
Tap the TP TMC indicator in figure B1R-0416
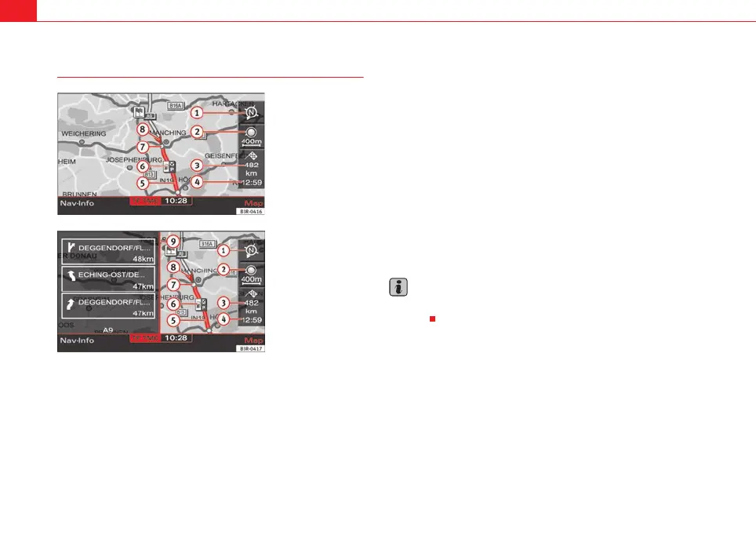coord(144,201)
